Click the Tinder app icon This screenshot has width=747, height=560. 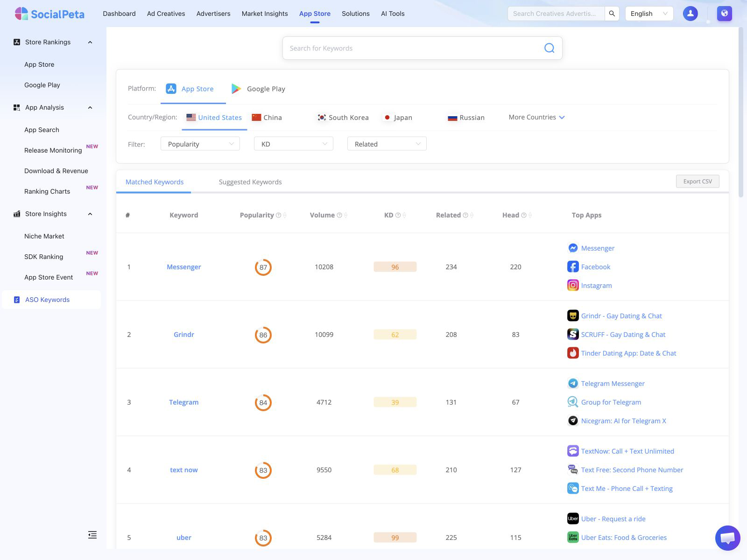click(x=573, y=353)
